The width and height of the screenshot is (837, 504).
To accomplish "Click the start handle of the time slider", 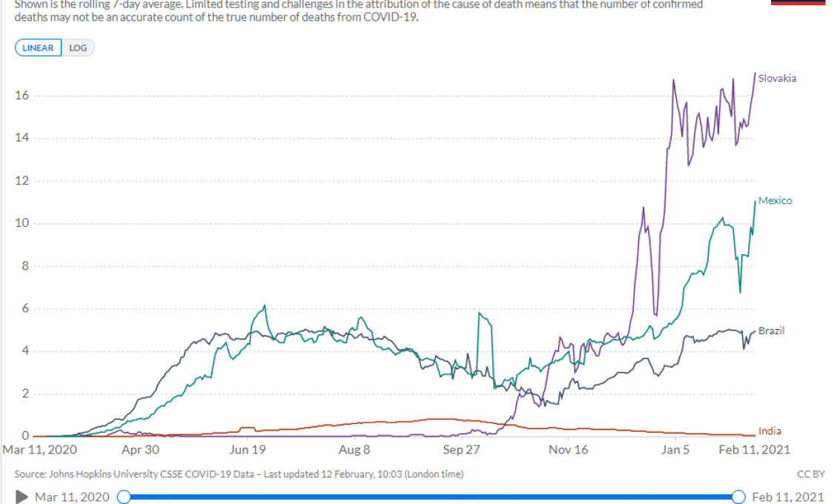I will coord(124,497).
